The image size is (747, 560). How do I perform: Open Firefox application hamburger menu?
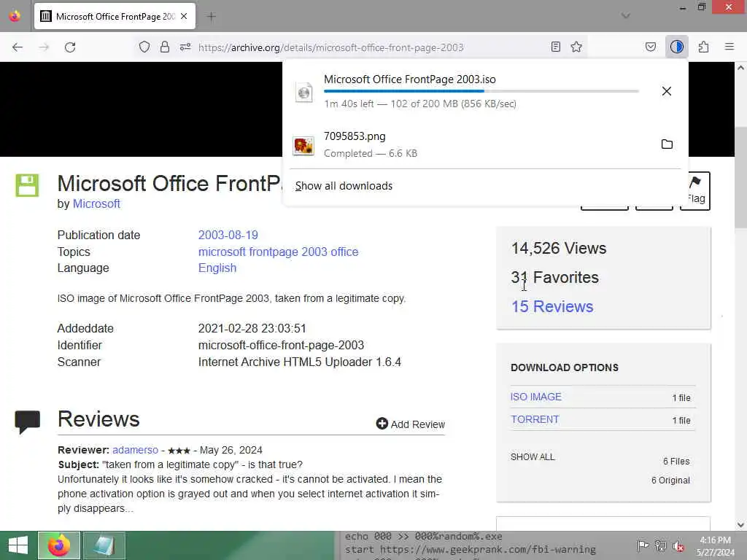(729, 47)
